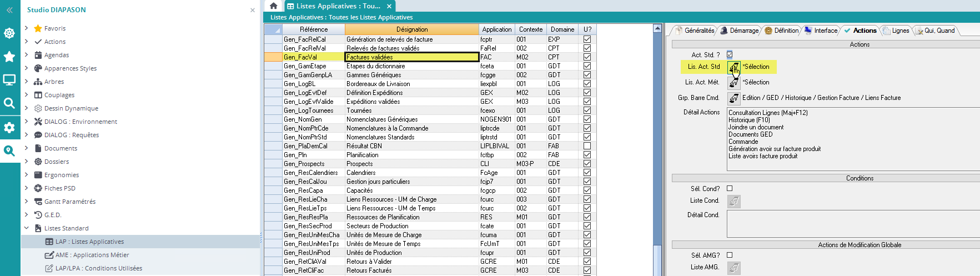The image size is (980, 276).
Task: Click the Lis. Act. Std selection icon
Action: coord(734,67)
